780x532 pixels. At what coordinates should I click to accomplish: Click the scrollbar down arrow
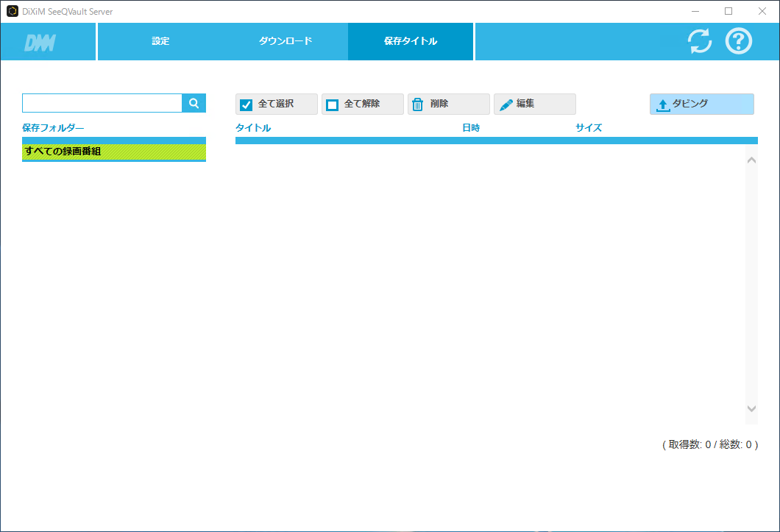coord(751,408)
